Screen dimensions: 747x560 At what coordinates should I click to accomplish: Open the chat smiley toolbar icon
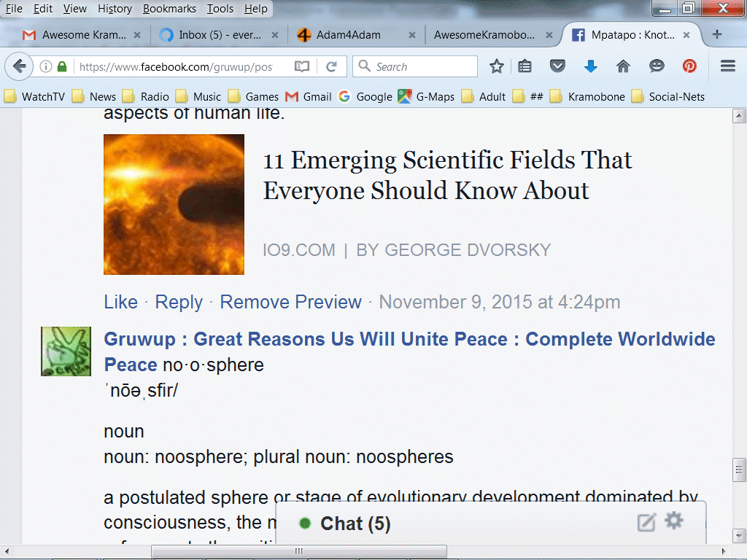coord(657,66)
